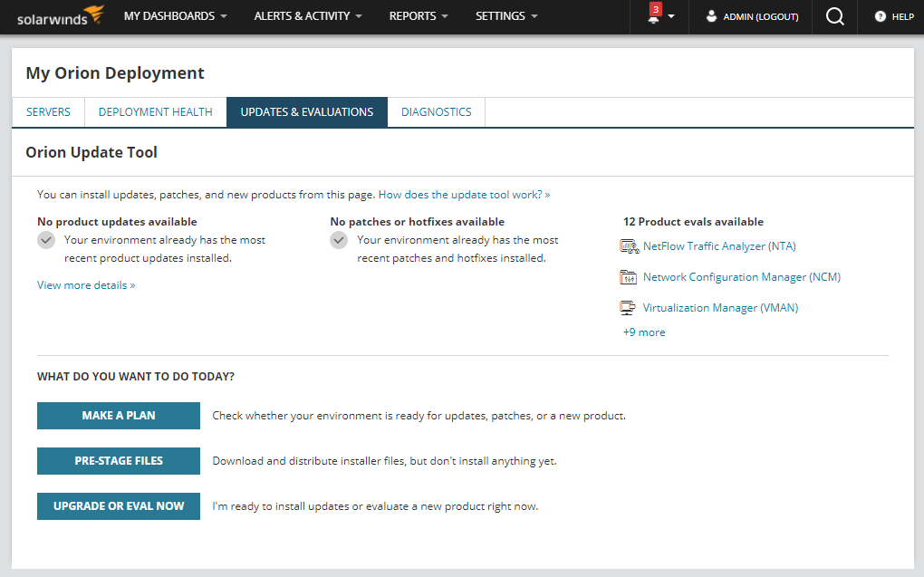
Task: Click the NetFlow Traffic Analyzer product icon
Action: [630, 246]
